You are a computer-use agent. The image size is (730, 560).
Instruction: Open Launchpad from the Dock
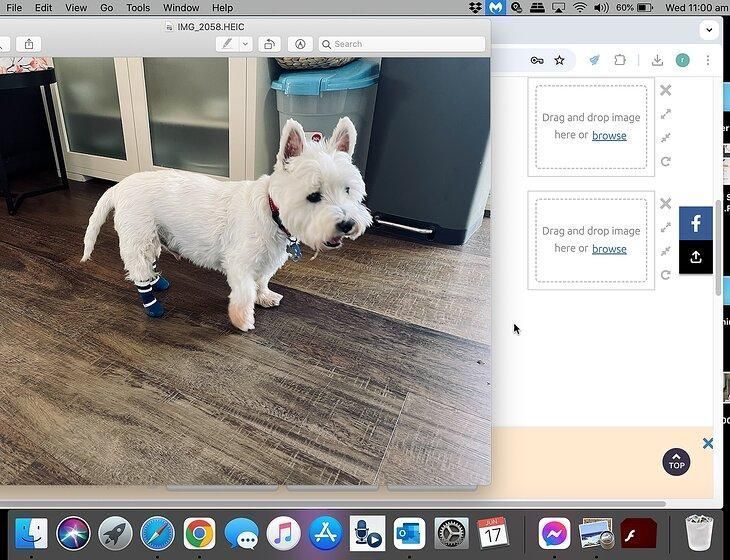point(115,533)
